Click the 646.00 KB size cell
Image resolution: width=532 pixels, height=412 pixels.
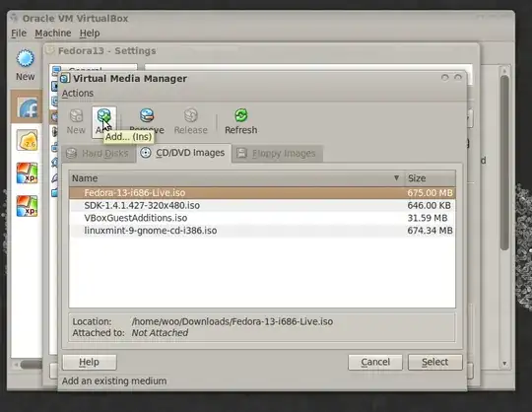(429, 205)
